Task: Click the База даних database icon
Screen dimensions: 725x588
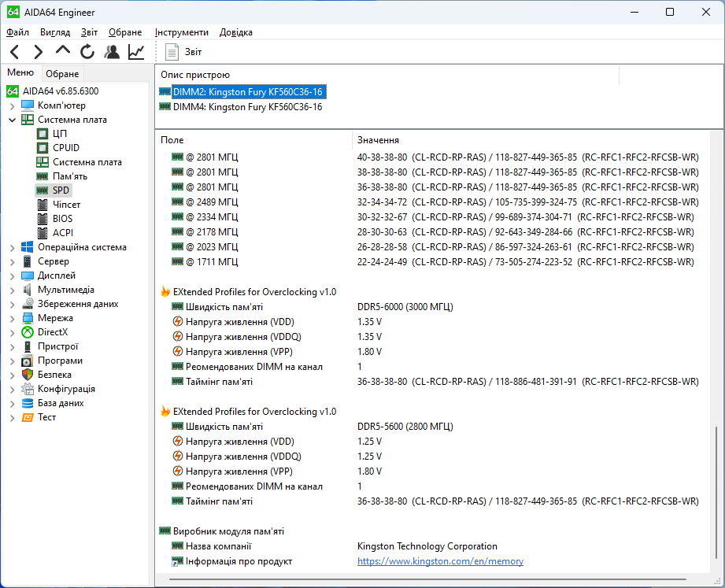Action: pyautogui.click(x=28, y=403)
